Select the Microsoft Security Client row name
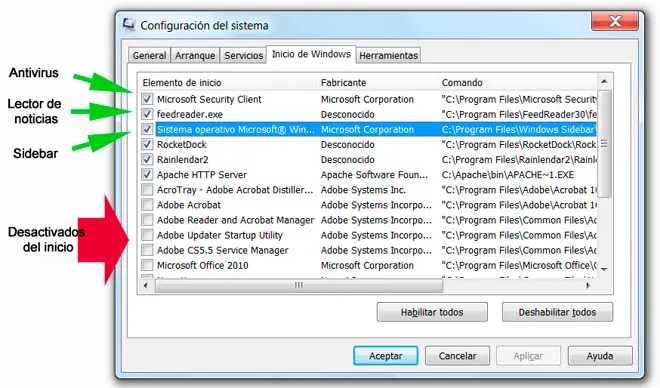The height and width of the screenshot is (388, 660). (x=209, y=99)
